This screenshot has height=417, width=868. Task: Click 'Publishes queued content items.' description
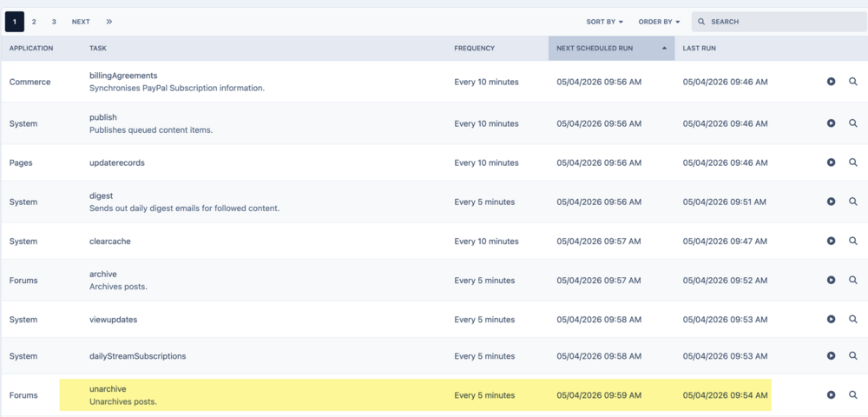[151, 130]
